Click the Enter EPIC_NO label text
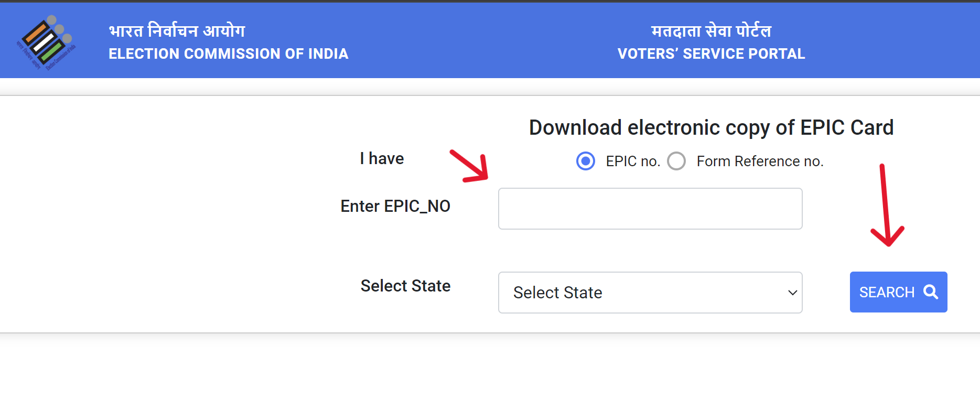Screen dimensions: 980x399 pyautogui.click(x=395, y=206)
